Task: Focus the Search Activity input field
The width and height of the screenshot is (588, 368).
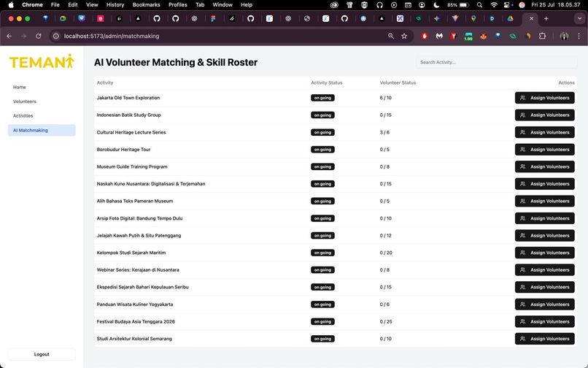Action: [496, 62]
